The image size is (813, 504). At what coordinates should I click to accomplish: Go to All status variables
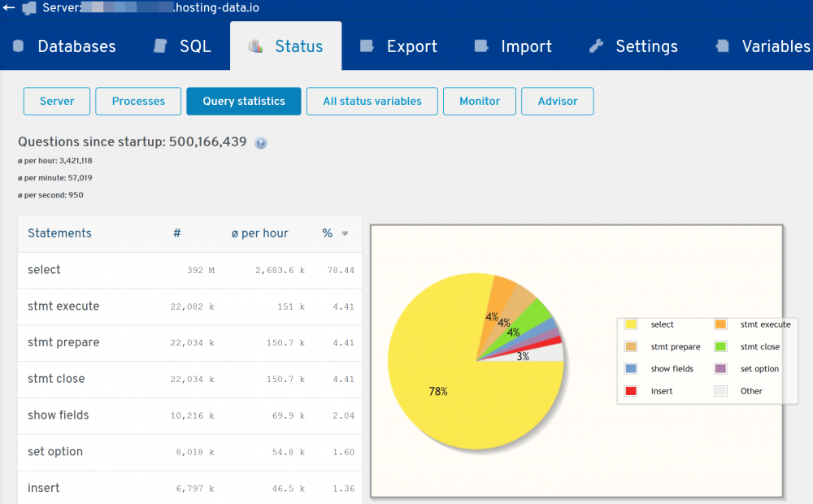(372, 102)
